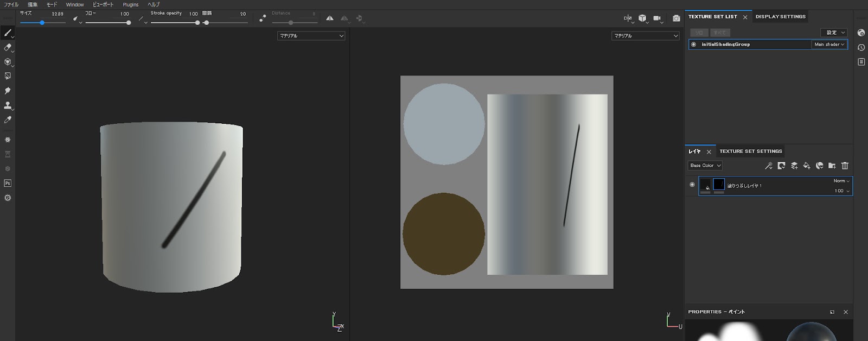
Task: Delete layer with the trash icon
Action: click(x=845, y=166)
